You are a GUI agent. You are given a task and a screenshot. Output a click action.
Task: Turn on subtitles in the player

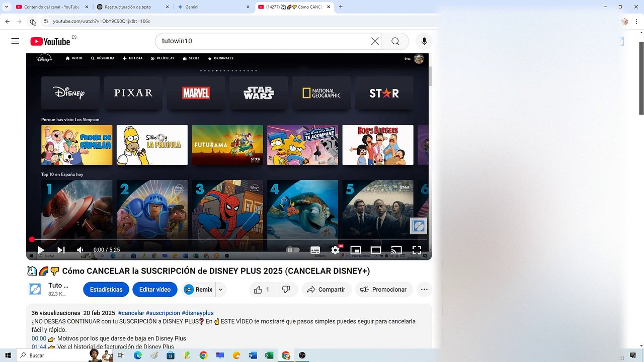(x=315, y=250)
